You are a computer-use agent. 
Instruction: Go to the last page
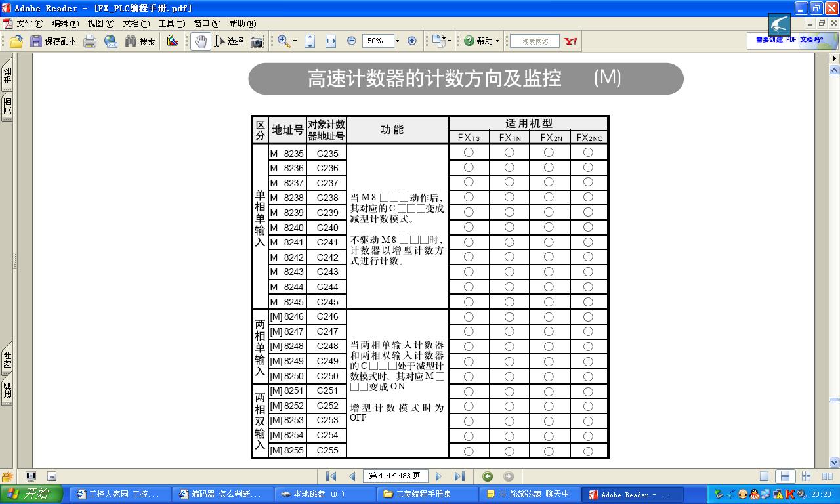point(459,476)
